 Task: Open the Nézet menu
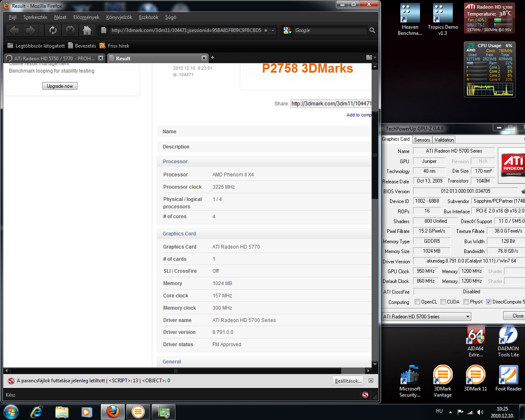pos(60,17)
